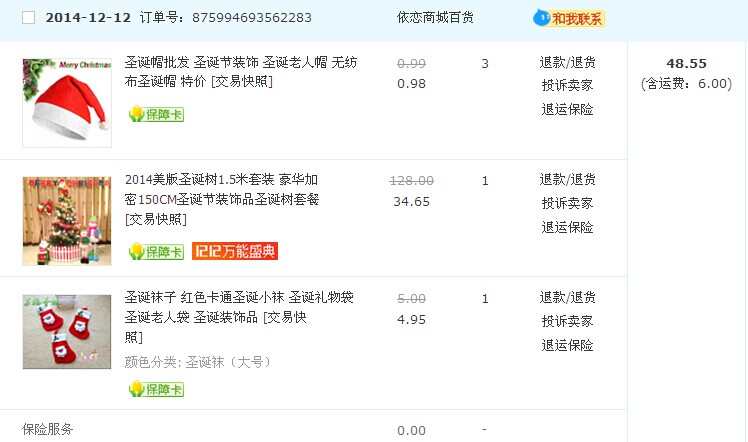Screen dimensions: 748x442
Task: Click 退运保险 for Christmas tree item
Action: coord(567,227)
